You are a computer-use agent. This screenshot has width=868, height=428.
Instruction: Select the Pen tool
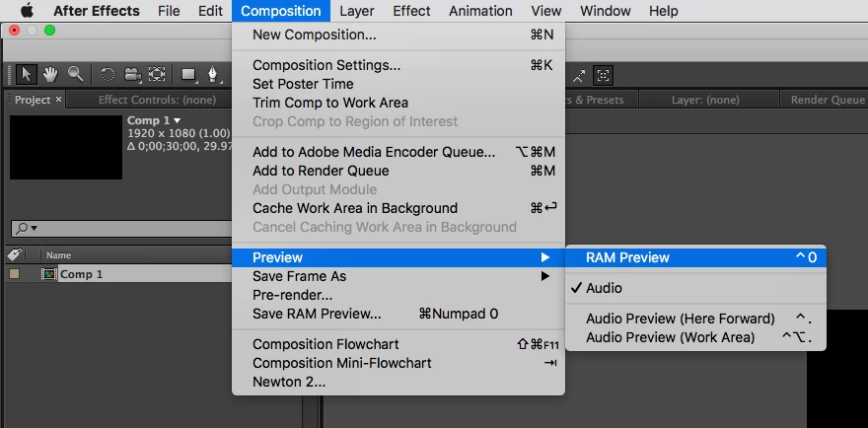coord(214,75)
